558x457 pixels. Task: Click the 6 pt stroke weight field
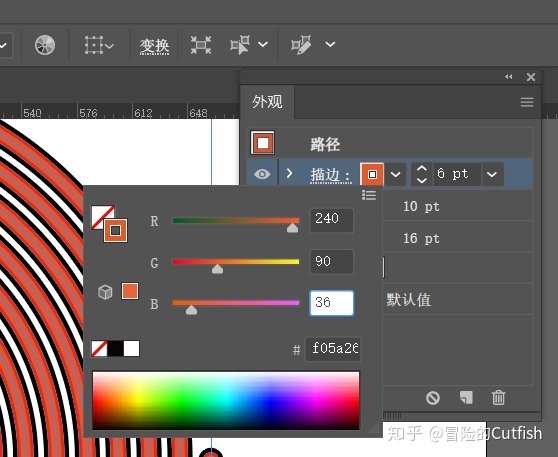457,174
